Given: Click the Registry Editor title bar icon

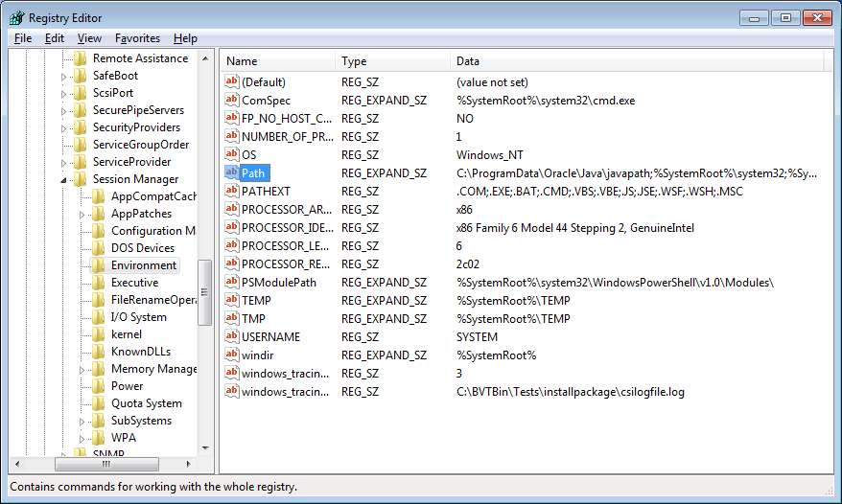Looking at the screenshot, I should click(17, 17).
